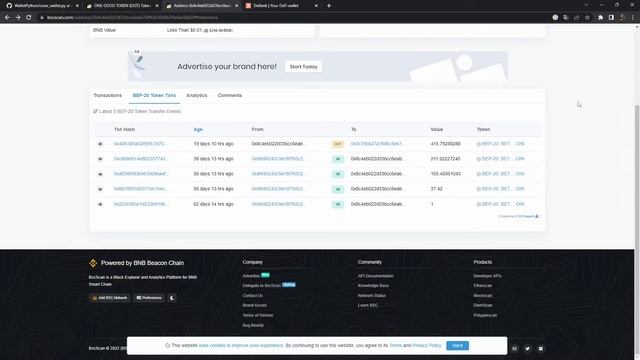Open a new browser tab with plus

(x=329, y=6)
